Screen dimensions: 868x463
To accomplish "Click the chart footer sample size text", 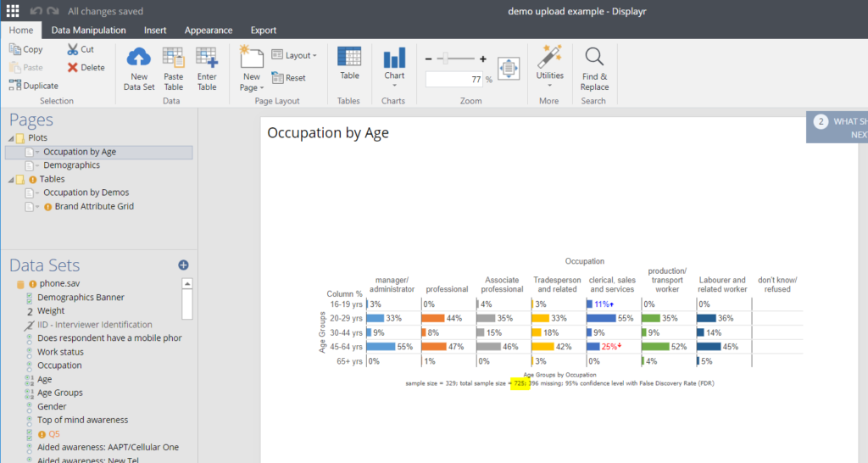I will 559,383.
